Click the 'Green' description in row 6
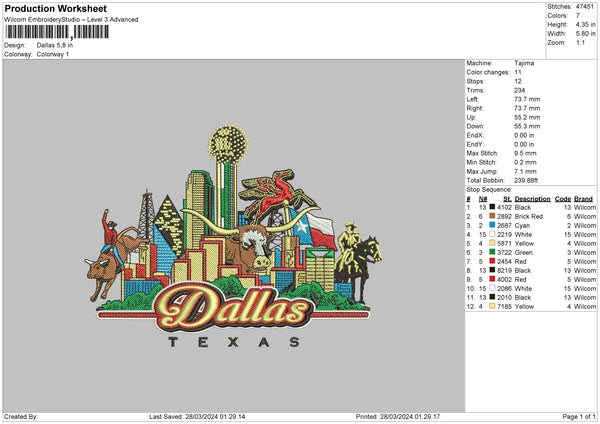The height and width of the screenshot is (424, 600). coord(523,252)
